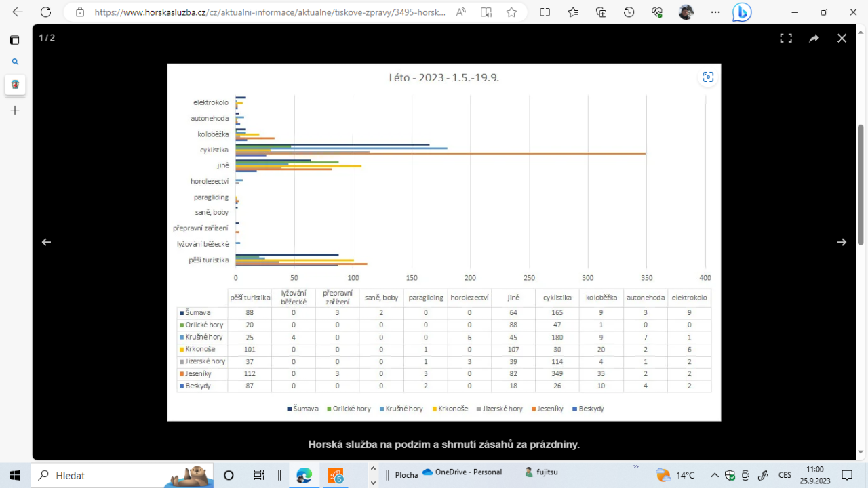Open the Favorites list
Image resolution: width=868 pixels, height=488 pixels.
[x=573, y=12]
